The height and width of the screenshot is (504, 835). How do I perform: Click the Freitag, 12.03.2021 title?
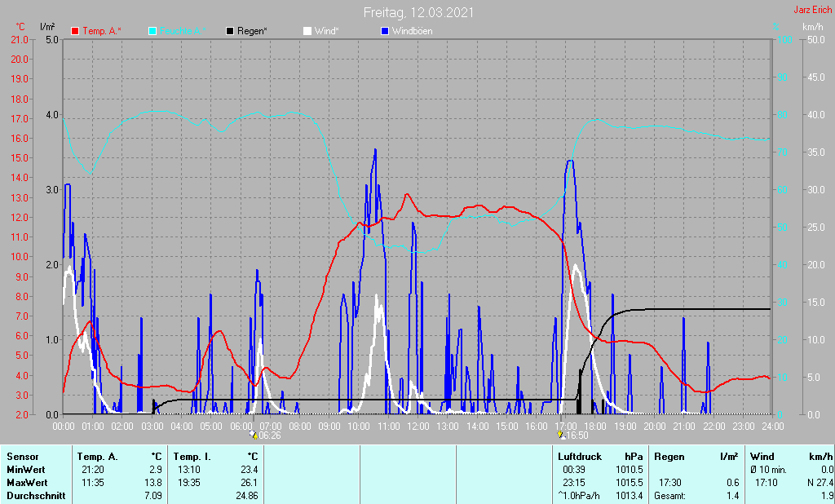(x=418, y=12)
